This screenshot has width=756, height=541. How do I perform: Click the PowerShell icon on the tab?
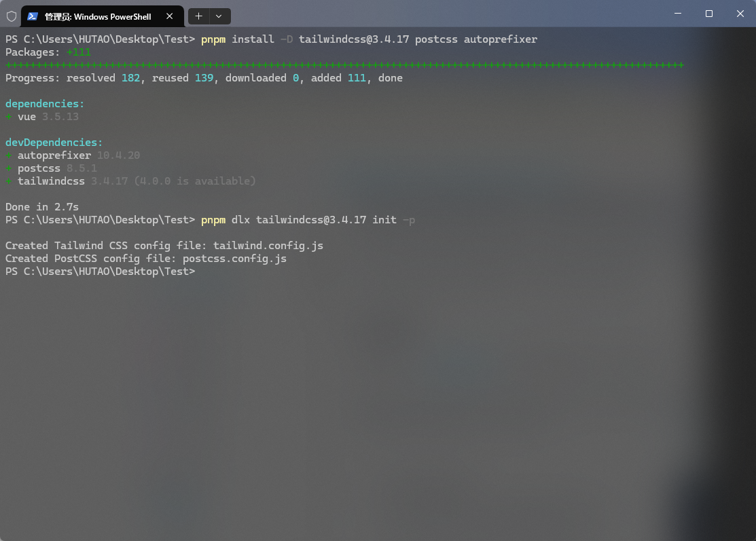pyautogui.click(x=33, y=16)
